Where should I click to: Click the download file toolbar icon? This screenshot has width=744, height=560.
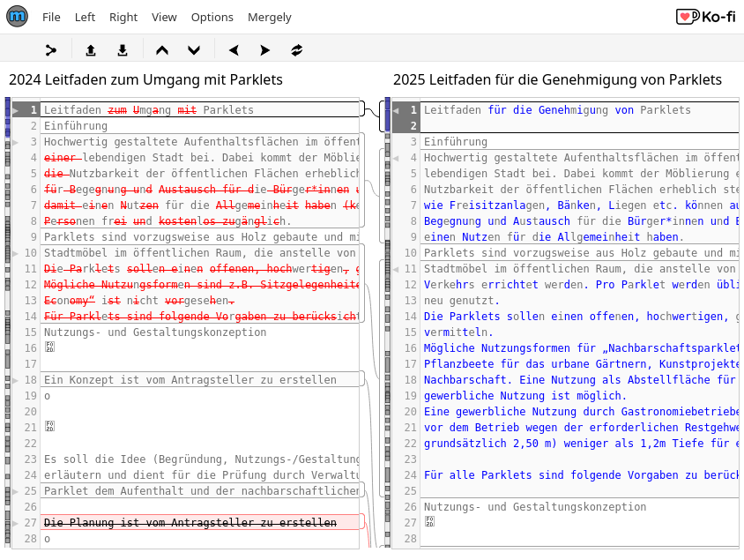tap(123, 50)
